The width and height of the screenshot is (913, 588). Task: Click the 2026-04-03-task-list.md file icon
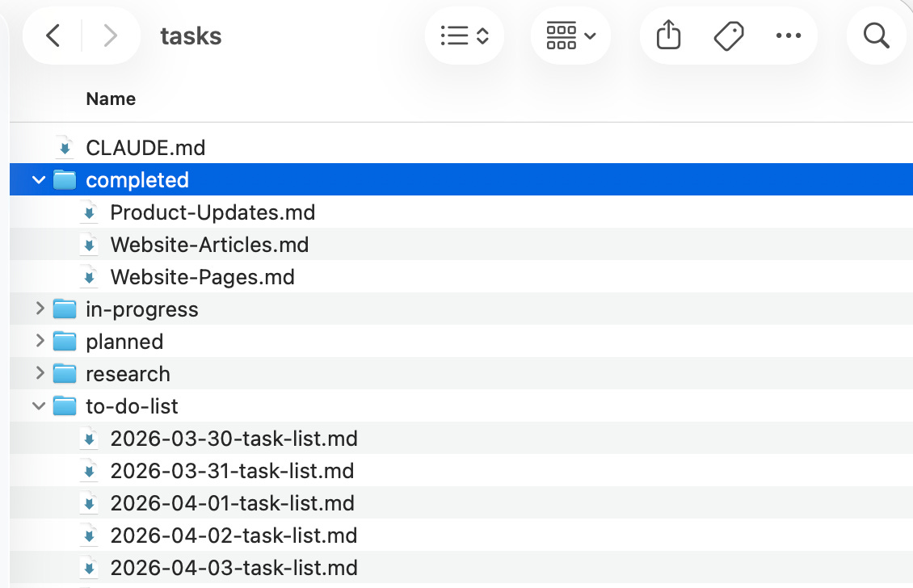[89, 568]
